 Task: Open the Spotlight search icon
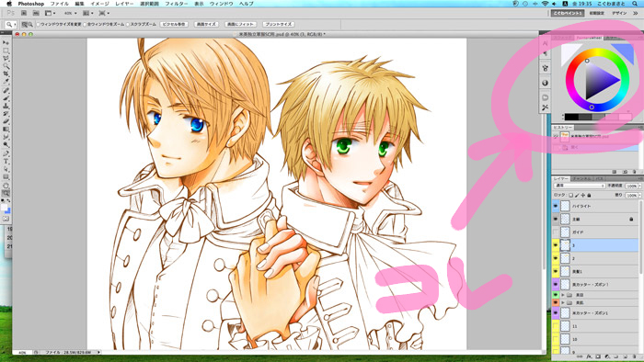635,4
